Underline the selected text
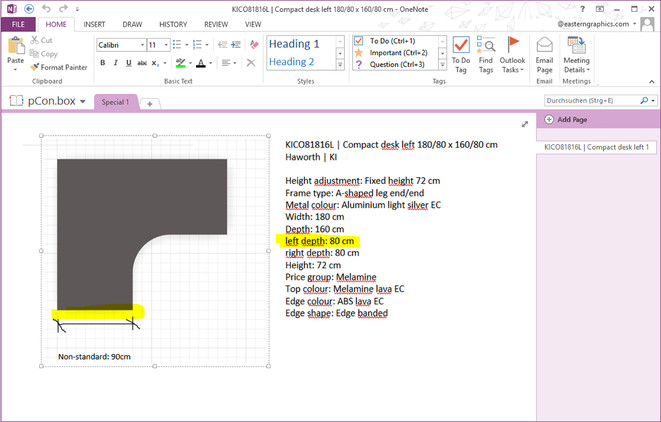Screen dimensions: 661x422 129,63
